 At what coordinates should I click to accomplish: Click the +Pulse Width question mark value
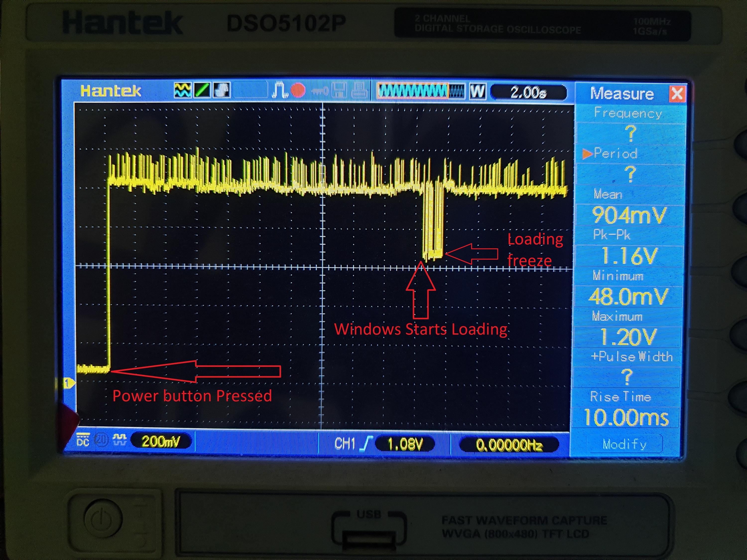click(x=627, y=377)
